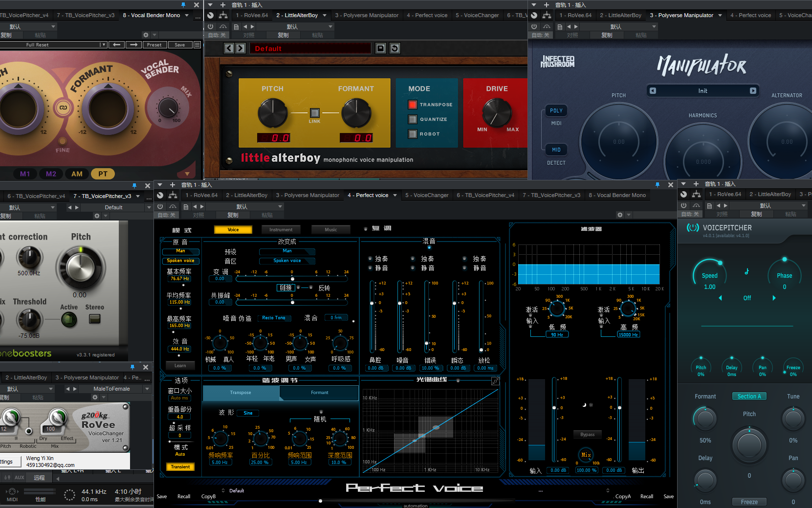
Task: Enable ROBOT mode in LittleAlterBoy
Action: click(413, 133)
